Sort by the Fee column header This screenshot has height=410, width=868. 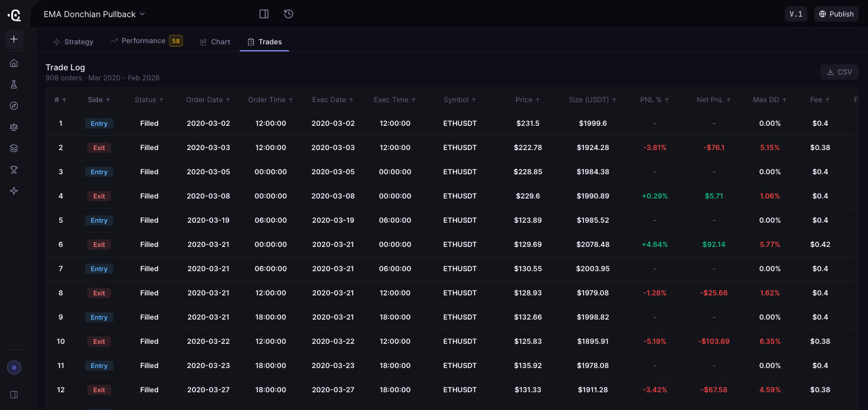(x=820, y=100)
